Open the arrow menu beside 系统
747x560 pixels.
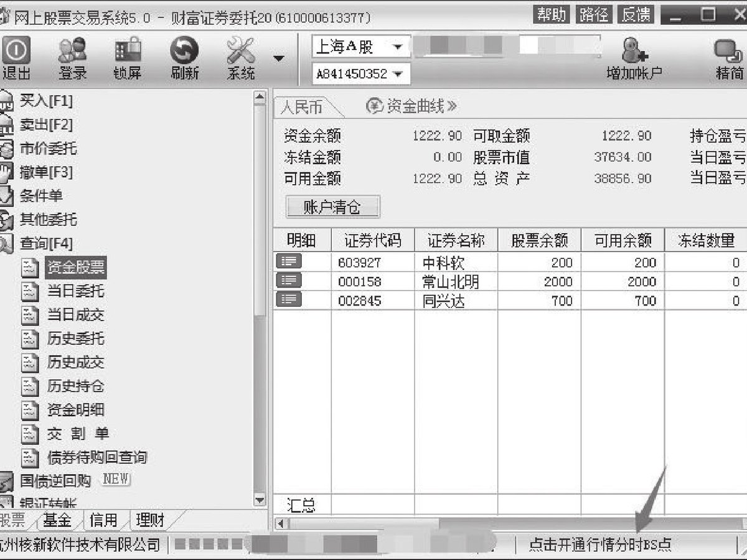(279, 58)
